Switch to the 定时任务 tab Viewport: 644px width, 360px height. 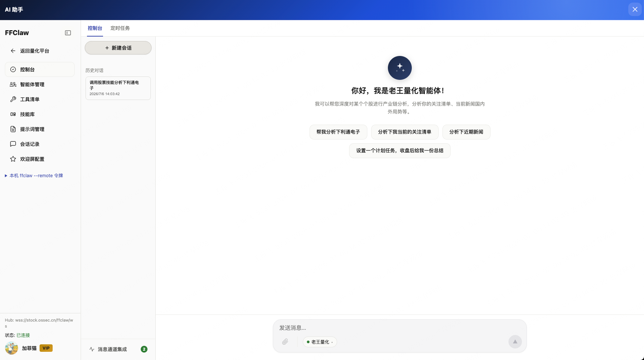point(120,28)
